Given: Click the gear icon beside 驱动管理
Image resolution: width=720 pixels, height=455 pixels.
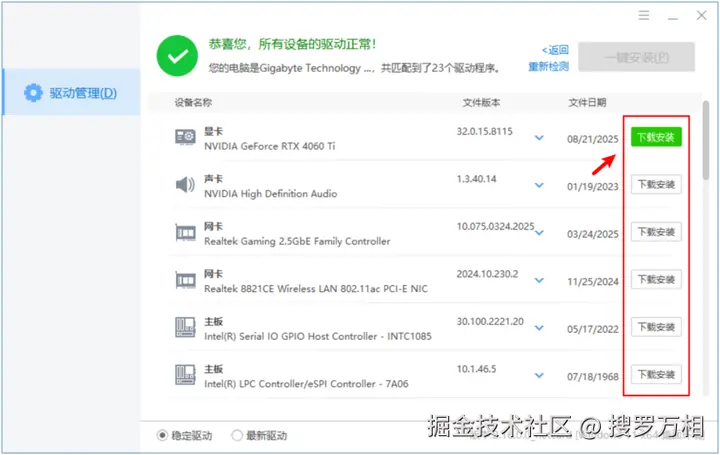Looking at the screenshot, I should (x=33, y=93).
